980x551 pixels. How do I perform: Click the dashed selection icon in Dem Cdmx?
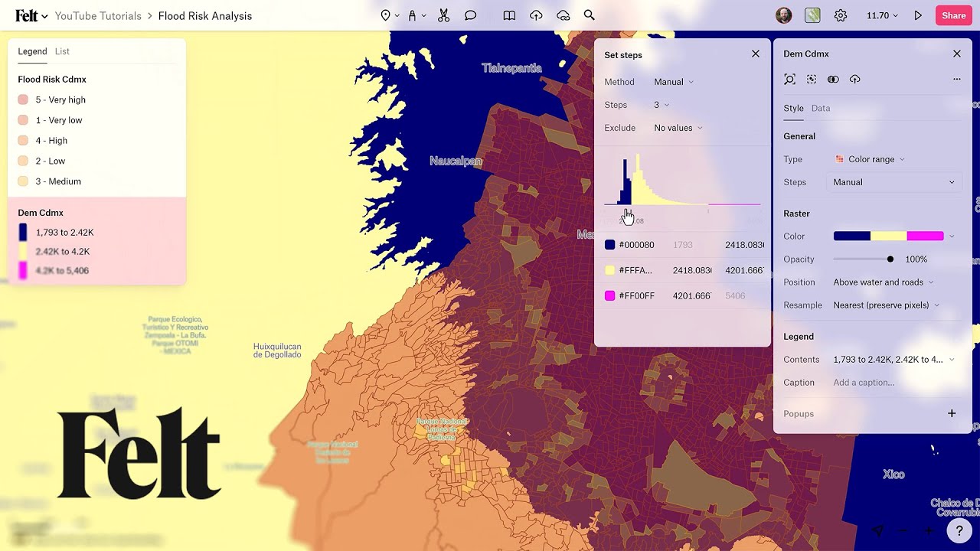[x=812, y=80]
